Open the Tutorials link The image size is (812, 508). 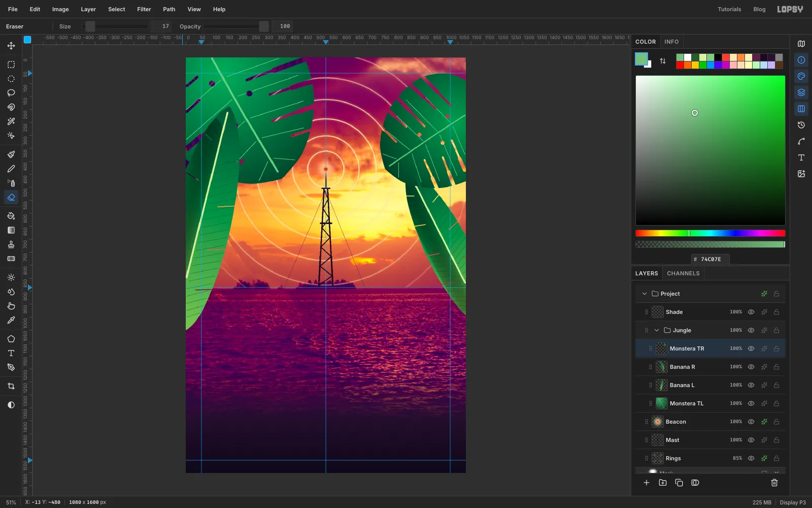pyautogui.click(x=729, y=9)
